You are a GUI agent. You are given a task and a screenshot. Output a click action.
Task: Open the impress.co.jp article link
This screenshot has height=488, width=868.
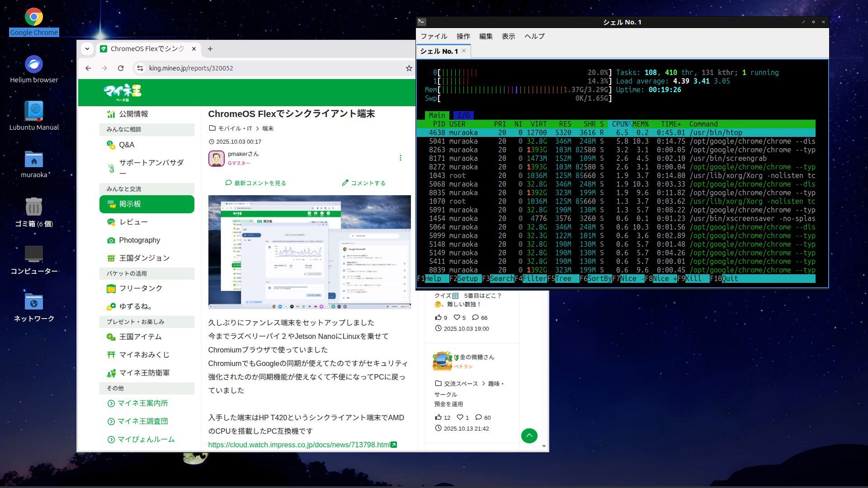(x=299, y=445)
